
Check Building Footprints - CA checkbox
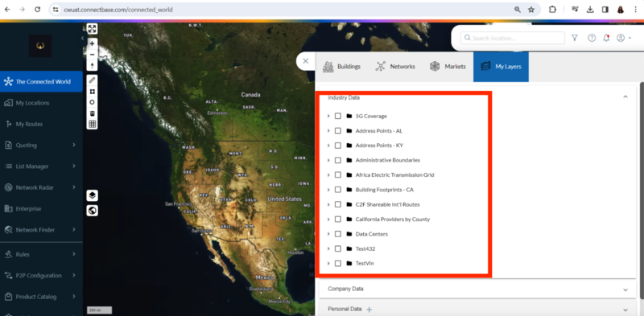click(337, 190)
